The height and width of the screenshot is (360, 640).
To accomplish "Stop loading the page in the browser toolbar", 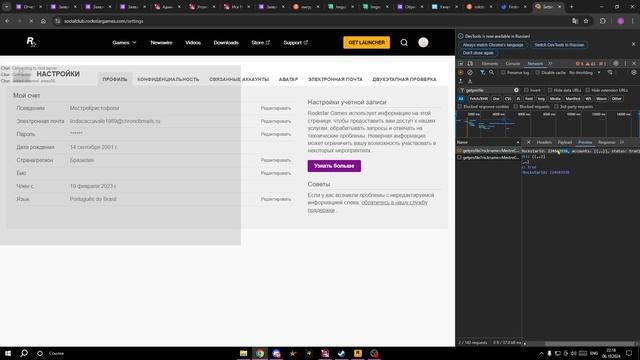I will [31, 21].
